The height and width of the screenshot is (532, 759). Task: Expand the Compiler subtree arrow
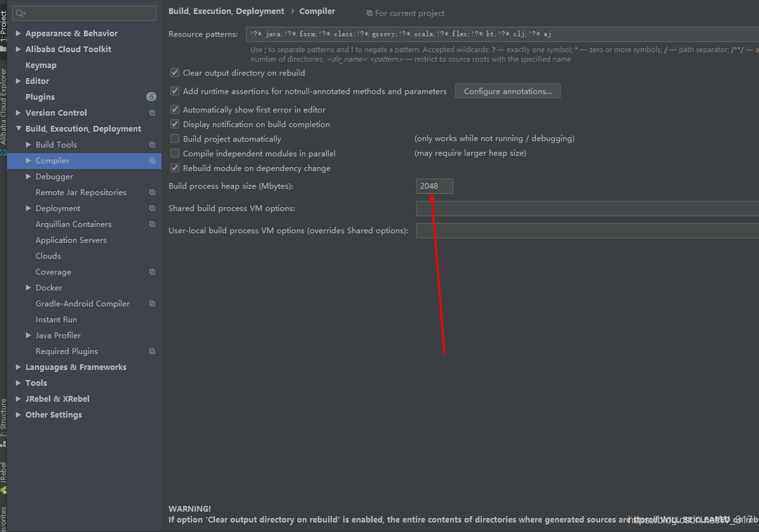click(x=29, y=161)
